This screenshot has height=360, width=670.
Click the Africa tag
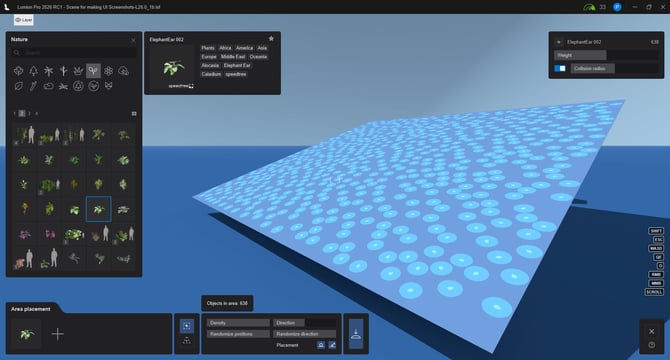225,48
